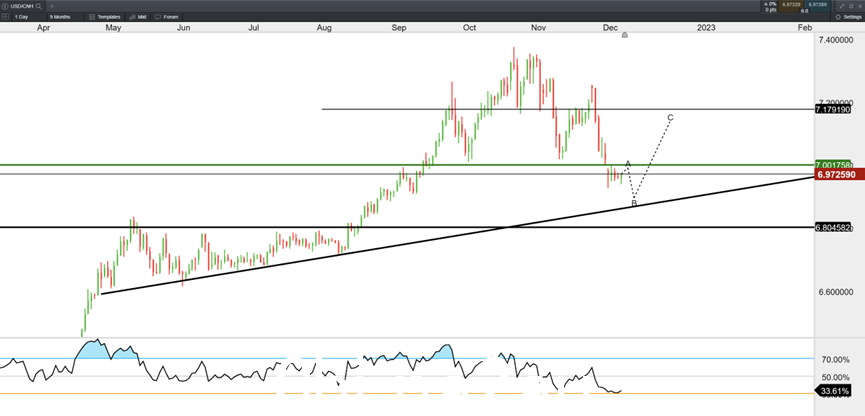
Task: Open chart Settings gear
Action: pos(849,17)
